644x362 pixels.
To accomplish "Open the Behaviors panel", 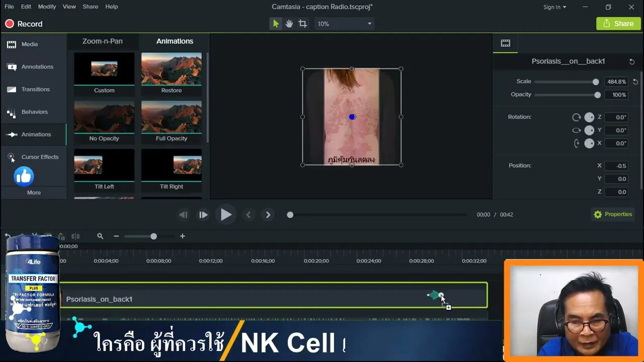I will pyautogui.click(x=33, y=112).
